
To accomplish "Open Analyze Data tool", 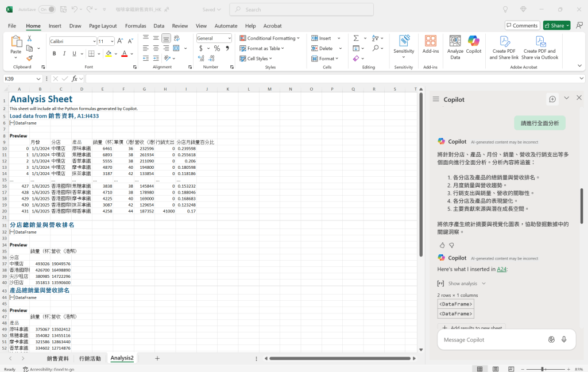I will click(x=455, y=47).
